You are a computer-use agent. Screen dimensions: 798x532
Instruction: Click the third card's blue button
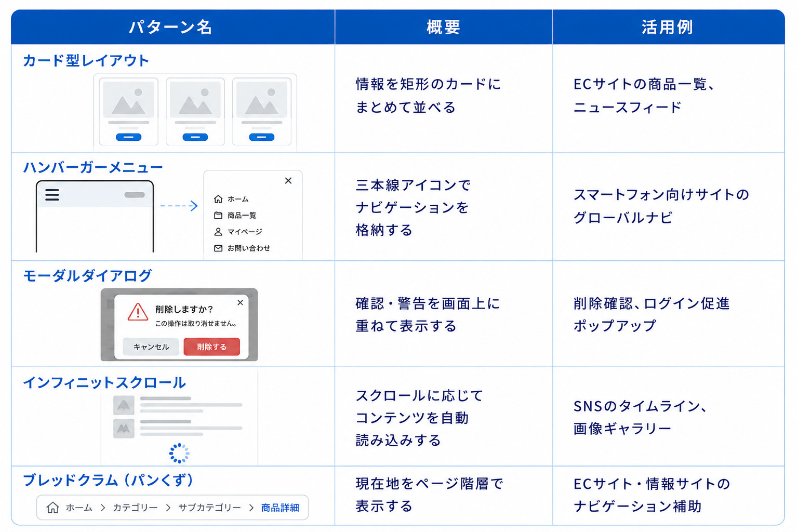[x=262, y=137]
